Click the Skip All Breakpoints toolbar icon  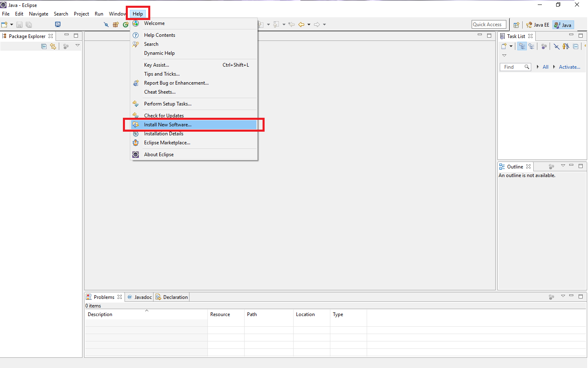point(106,25)
